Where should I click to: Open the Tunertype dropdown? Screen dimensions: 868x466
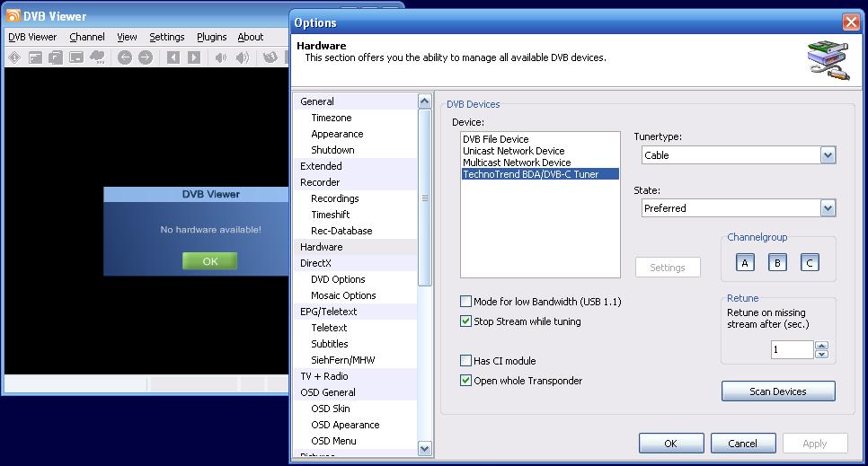click(828, 155)
